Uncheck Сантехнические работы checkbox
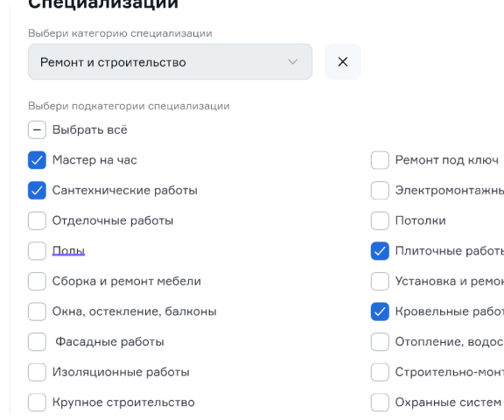Viewport: 504px width, 420px height. tap(37, 190)
